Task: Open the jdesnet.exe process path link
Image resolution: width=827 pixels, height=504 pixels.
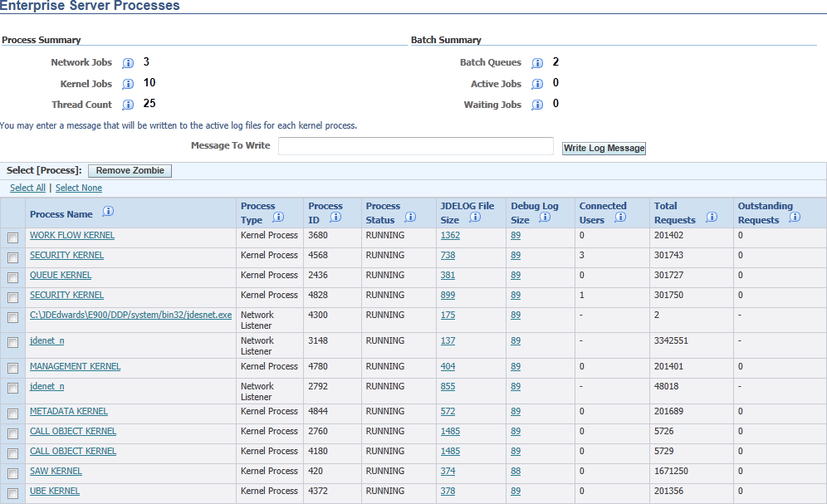Action: pyautogui.click(x=130, y=315)
